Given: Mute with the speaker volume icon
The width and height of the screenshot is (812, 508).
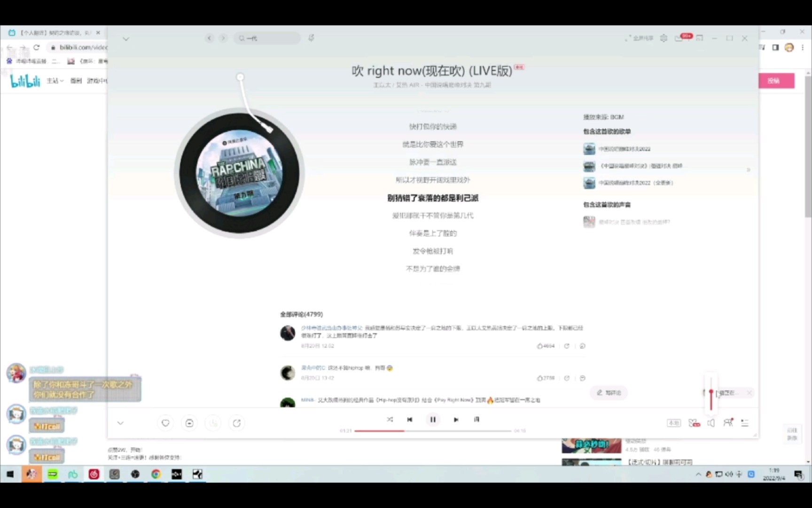Looking at the screenshot, I should point(711,423).
